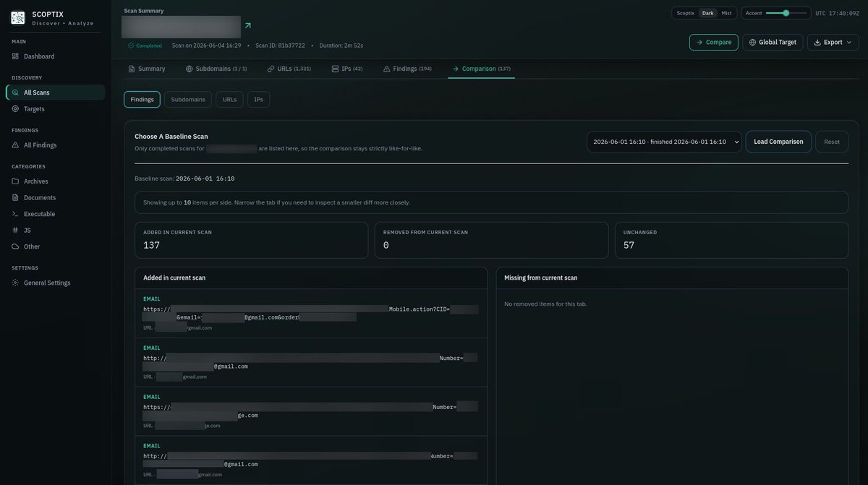Open General Settings gear icon

pyautogui.click(x=16, y=283)
